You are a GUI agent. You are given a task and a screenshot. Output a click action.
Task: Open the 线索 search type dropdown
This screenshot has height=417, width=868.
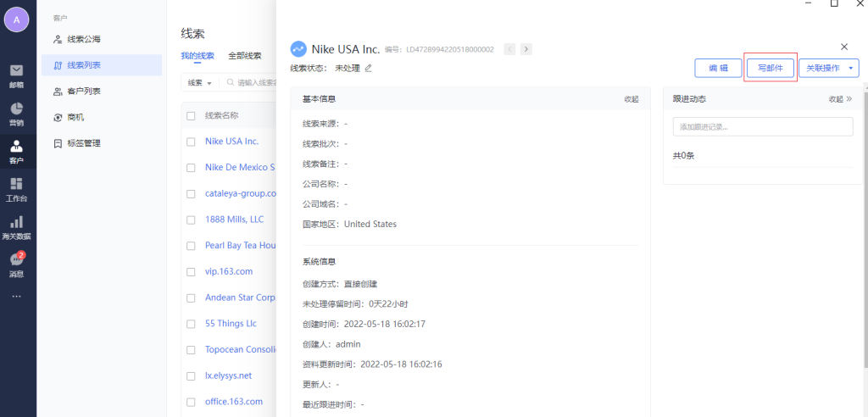pos(199,83)
